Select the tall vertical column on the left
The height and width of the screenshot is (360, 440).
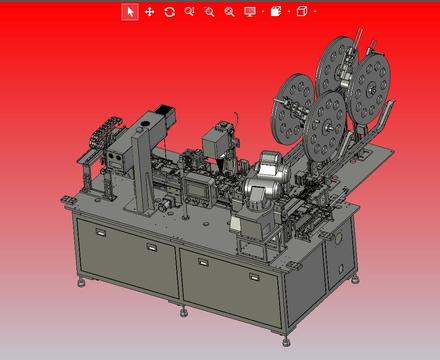coord(142,170)
